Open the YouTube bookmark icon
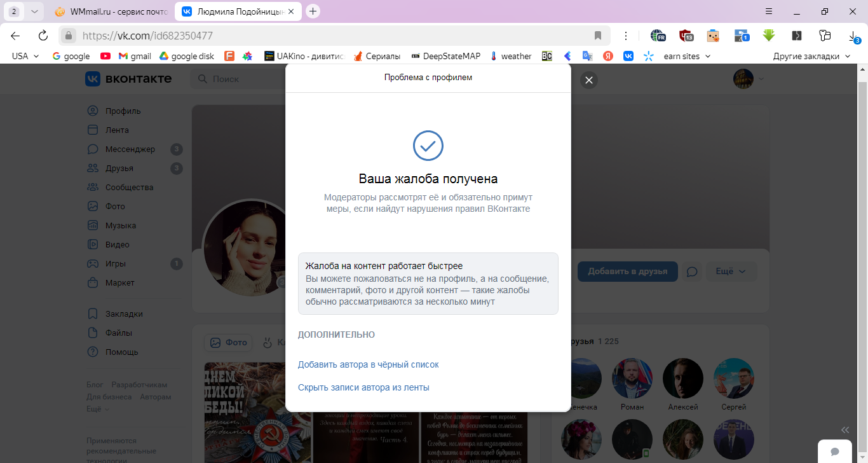Screen dimensions: 868x463 [x=105, y=56]
